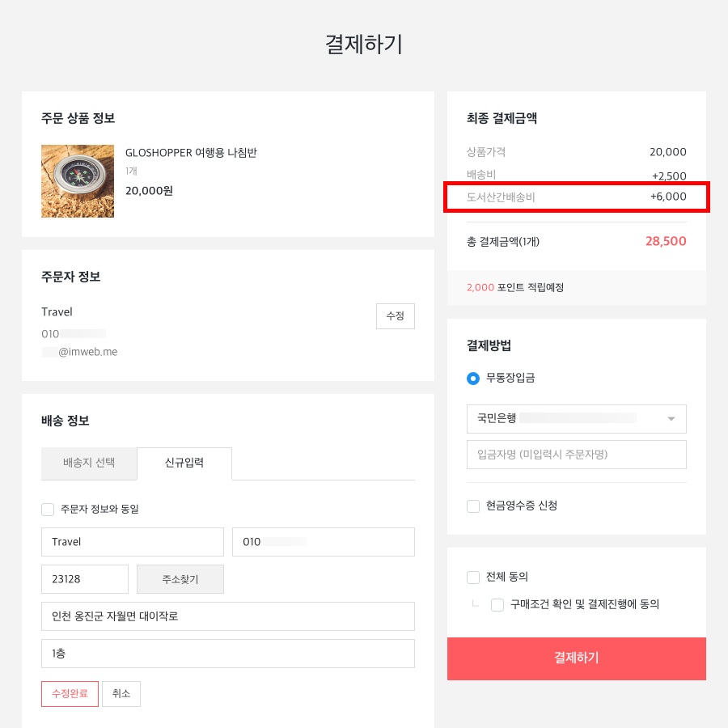Check the 전체 동의 checkbox
Viewport: 728px width, 728px height.
coord(473,578)
